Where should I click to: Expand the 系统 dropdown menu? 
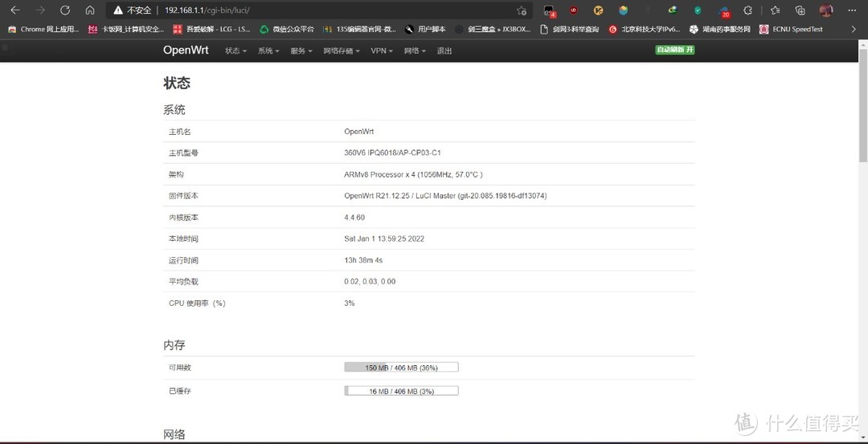[x=268, y=51]
